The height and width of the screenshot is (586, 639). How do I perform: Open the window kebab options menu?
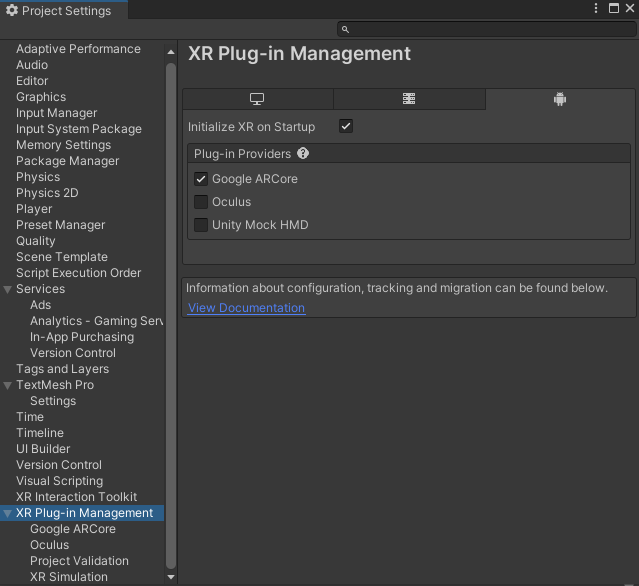click(x=596, y=8)
